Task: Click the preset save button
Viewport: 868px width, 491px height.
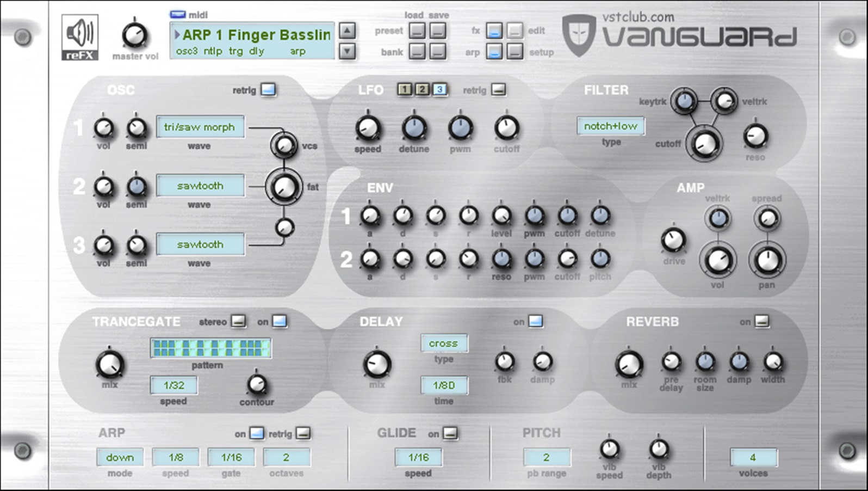Action: pyautogui.click(x=438, y=31)
